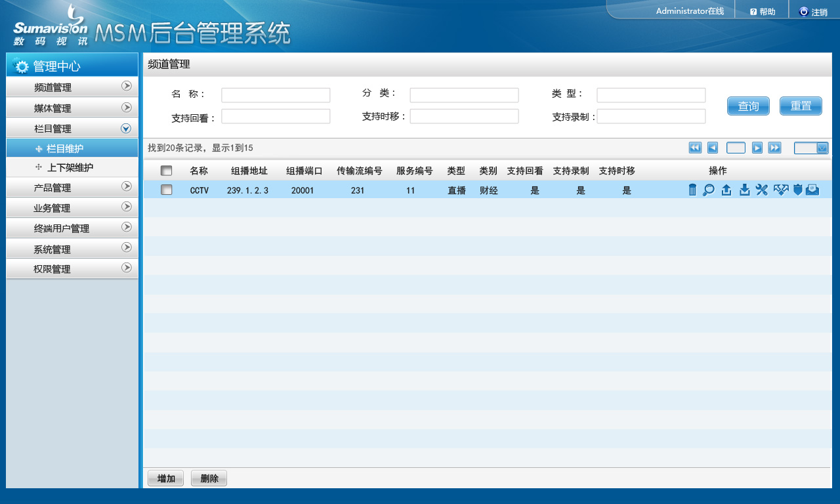Click the help question mark icon
Screen dimensions: 840x504
coord(753,12)
